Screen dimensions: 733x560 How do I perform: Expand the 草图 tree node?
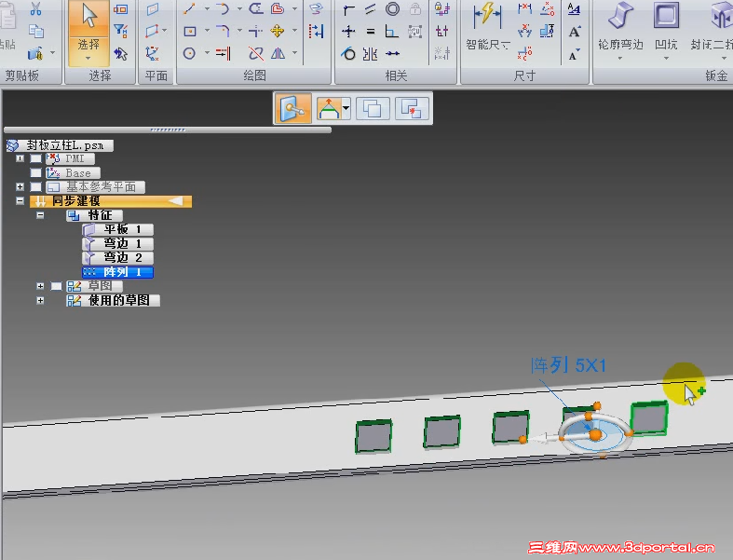pyautogui.click(x=40, y=286)
